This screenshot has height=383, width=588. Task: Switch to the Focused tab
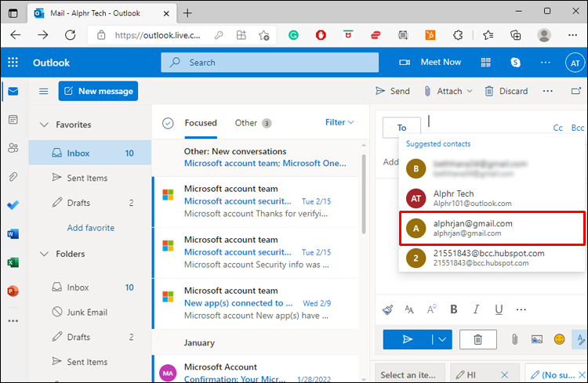point(201,123)
